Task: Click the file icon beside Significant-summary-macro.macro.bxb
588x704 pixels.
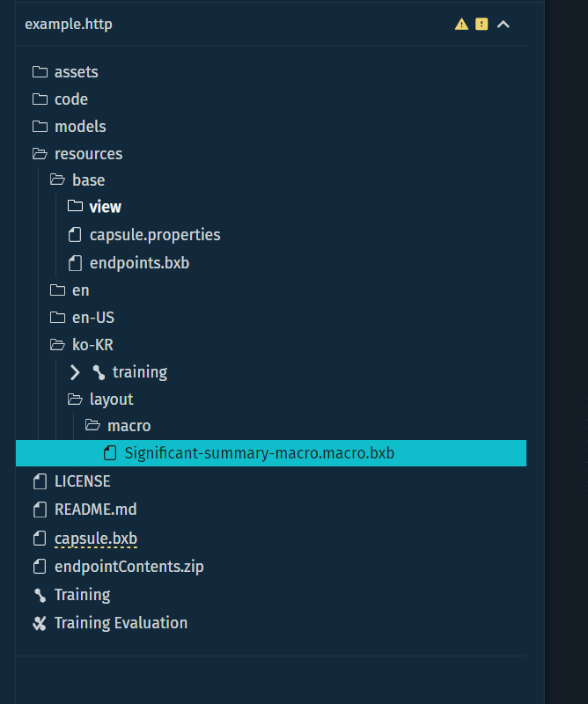Action: 110,453
